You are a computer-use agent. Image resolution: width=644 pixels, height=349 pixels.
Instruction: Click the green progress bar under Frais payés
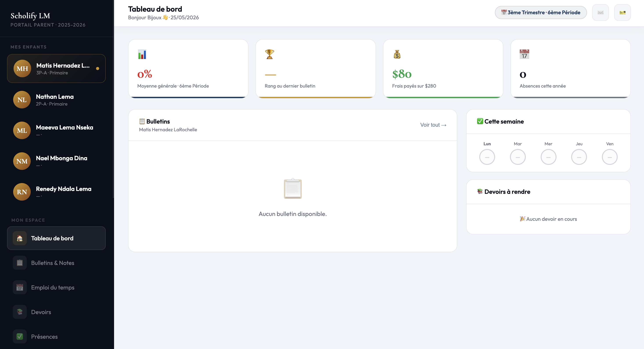click(x=443, y=97)
